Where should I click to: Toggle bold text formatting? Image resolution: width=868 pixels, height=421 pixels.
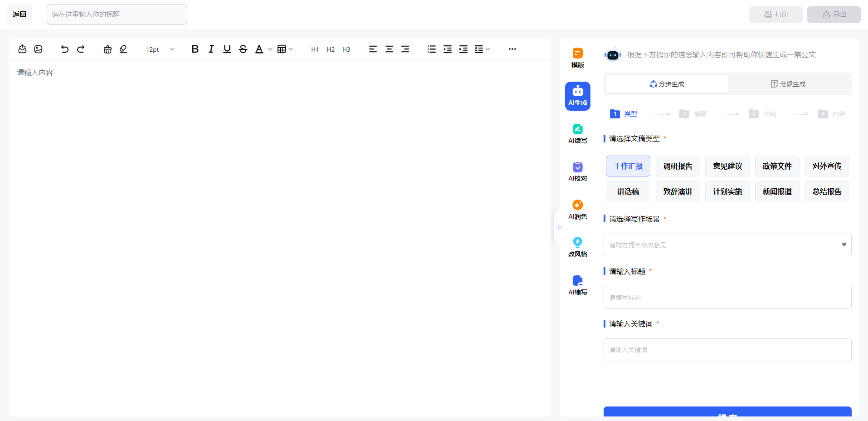click(195, 49)
